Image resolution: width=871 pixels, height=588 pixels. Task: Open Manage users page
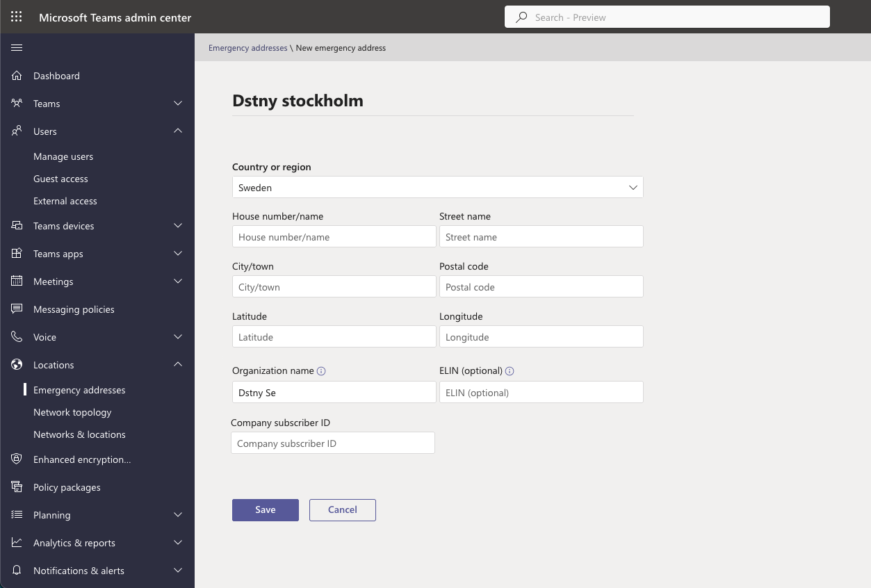click(63, 156)
